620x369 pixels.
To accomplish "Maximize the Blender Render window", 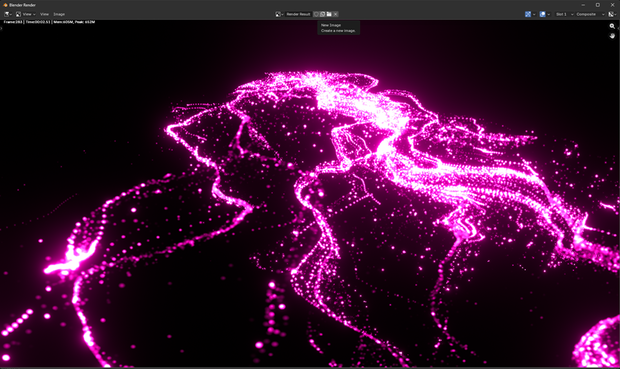I will coord(597,5).
